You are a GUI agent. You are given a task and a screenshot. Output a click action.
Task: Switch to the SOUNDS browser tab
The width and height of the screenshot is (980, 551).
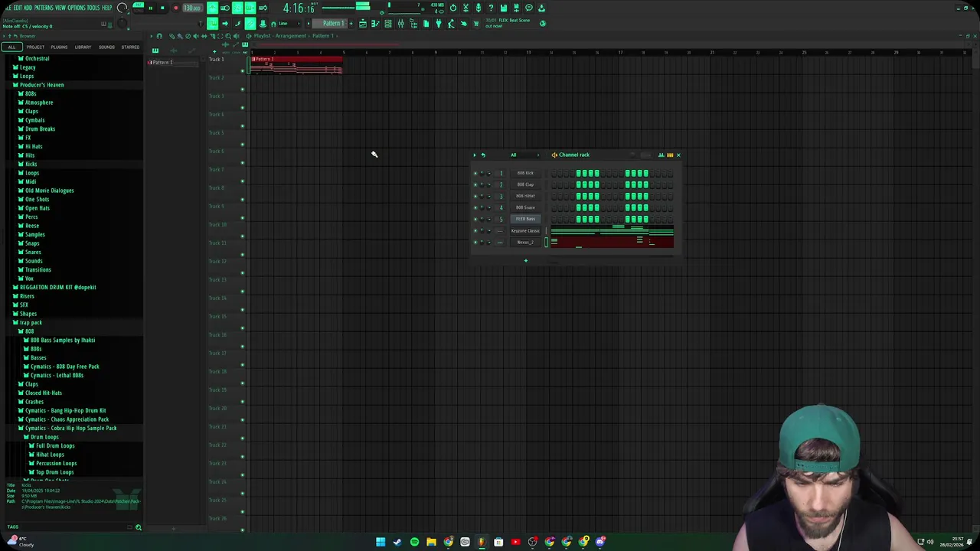[106, 47]
